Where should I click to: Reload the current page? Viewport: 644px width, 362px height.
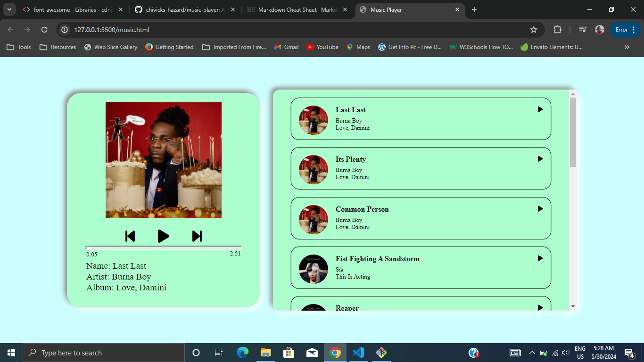click(44, 30)
